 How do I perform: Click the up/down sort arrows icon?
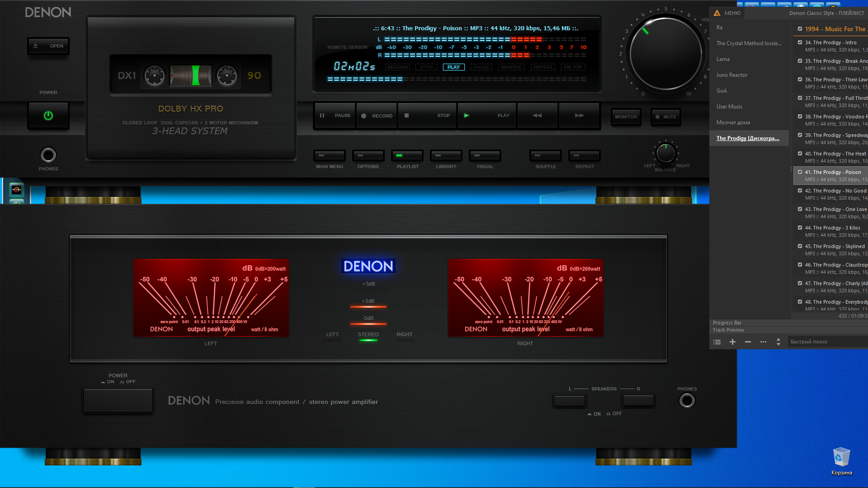click(778, 342)
